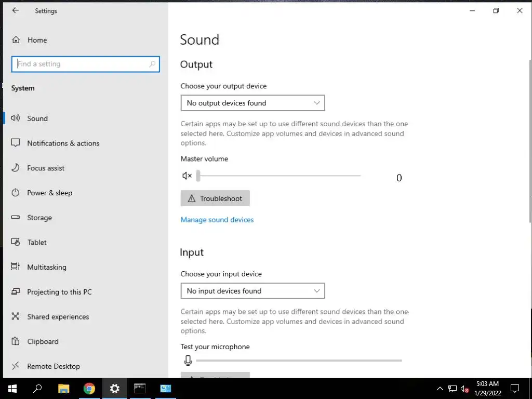Click the Clipboard icon in sidebar
The image size is (532, 399).
[15, 341]
